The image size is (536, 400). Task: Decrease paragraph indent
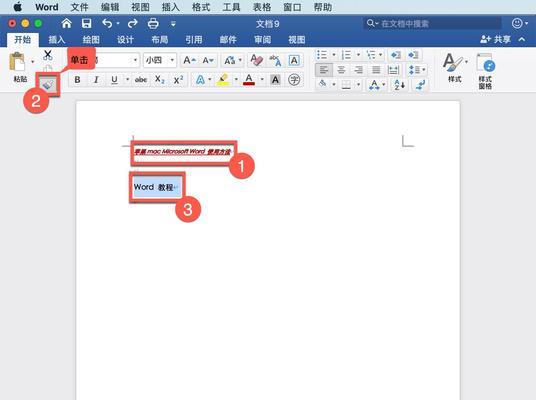396,55
